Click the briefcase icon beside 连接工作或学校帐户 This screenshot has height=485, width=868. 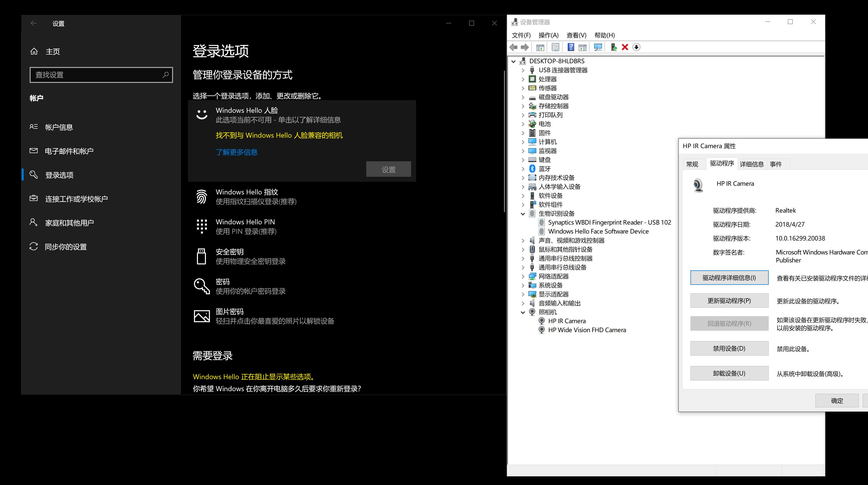pos(34,198)
